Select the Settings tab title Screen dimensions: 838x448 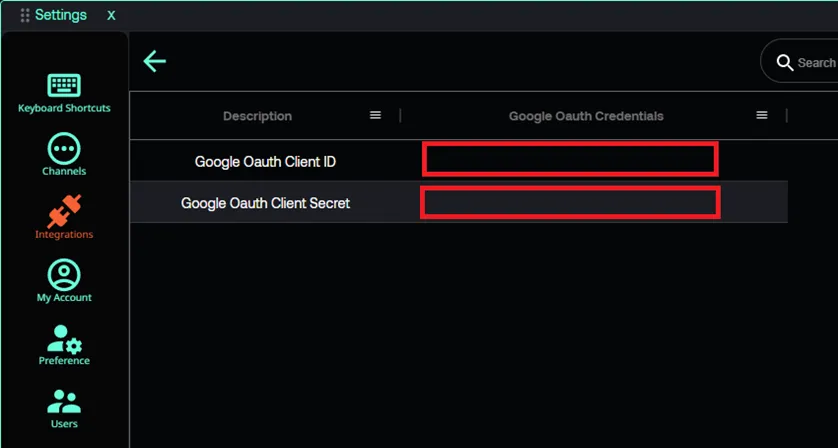coord(61,15)
